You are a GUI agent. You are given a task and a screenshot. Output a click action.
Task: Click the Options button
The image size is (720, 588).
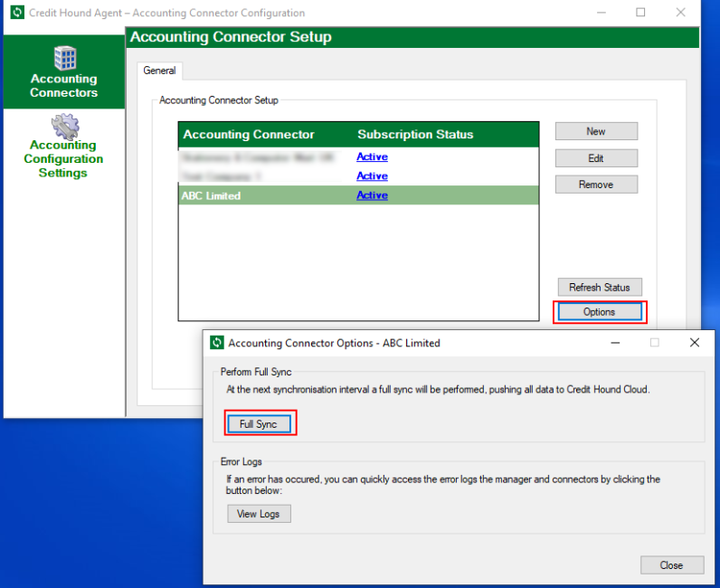coord(600,312)
